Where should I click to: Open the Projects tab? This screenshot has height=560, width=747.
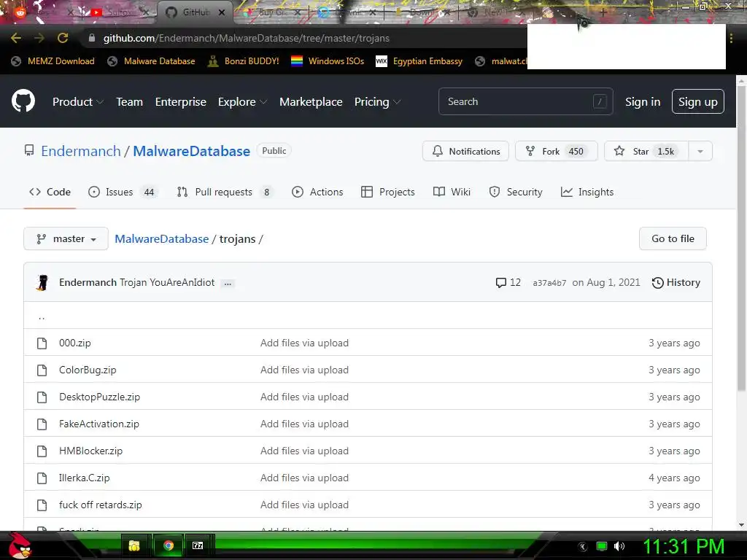pyautogui.click(x=388, y=192)
